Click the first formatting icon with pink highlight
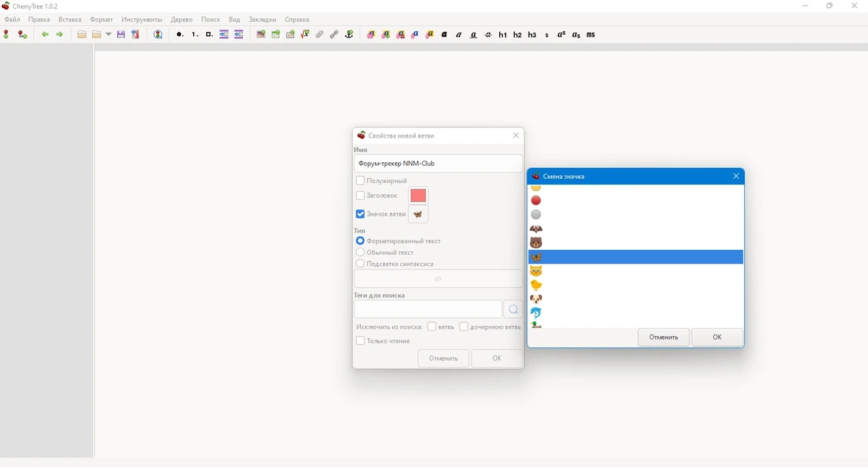The width and height of the screenshot is (868, 467). coord(371,35)
